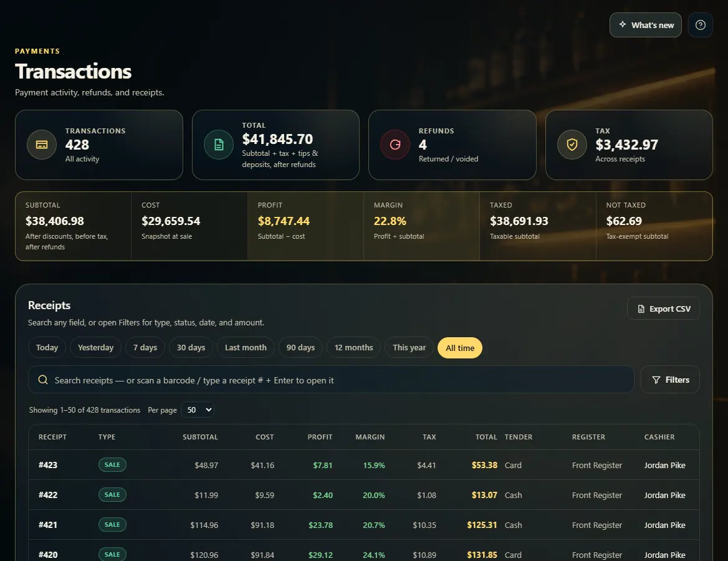Screen dimensions: 728x561
Task: Click the Cost column header
Action: pos(265,437)
